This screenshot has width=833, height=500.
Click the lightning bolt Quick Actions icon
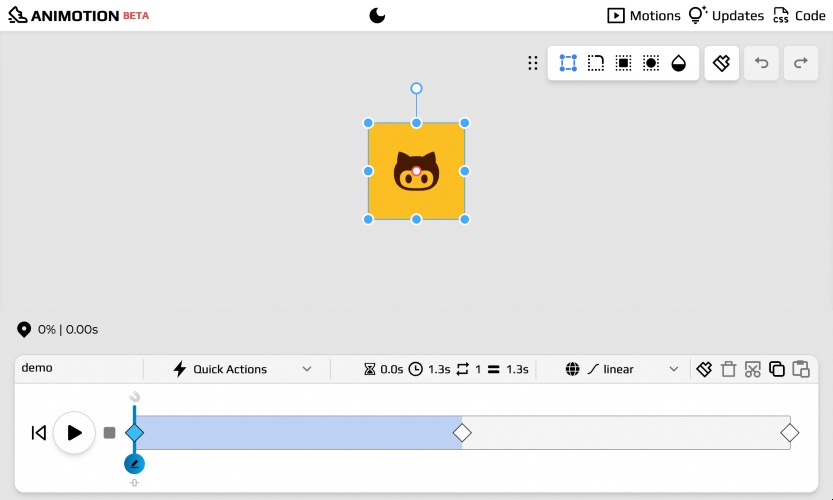tap(180, 369)
